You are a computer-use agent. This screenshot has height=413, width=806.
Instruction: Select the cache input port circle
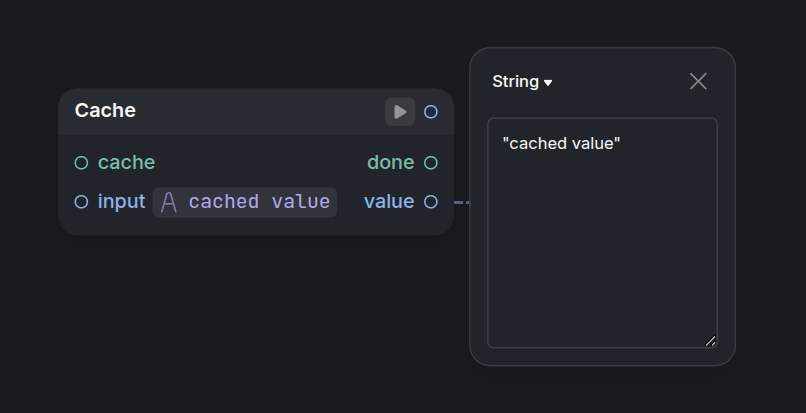(x=81, y=163)
